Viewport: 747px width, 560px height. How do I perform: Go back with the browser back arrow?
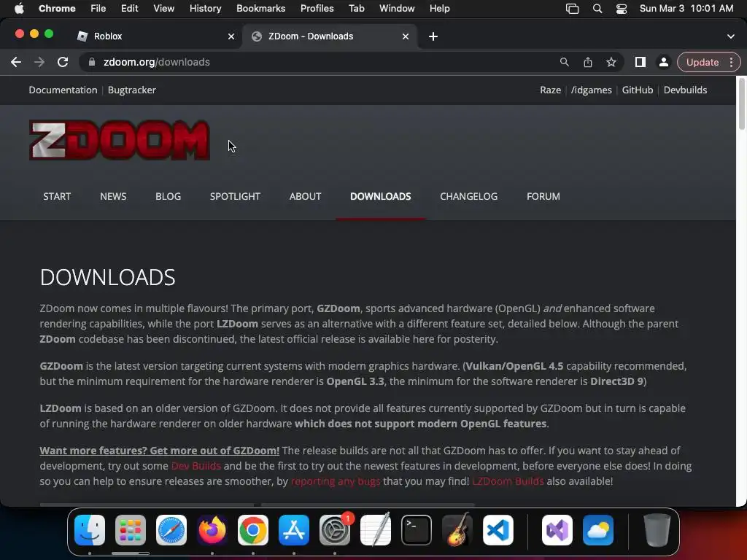[x=16, y=62]
